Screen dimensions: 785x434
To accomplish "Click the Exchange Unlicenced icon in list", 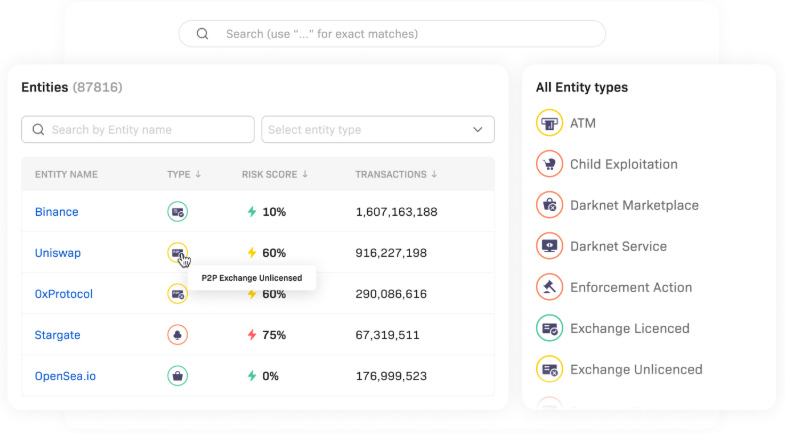I will click(549, 369).
